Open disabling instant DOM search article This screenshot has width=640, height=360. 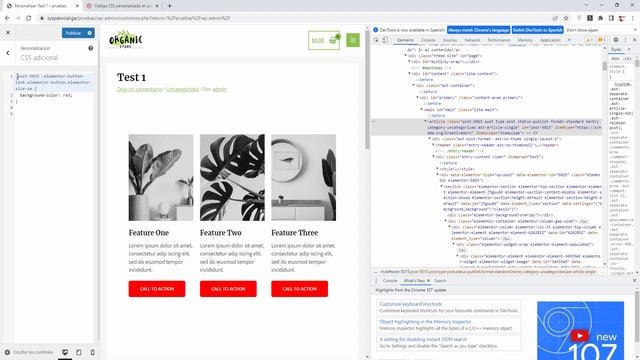point(423,339)
